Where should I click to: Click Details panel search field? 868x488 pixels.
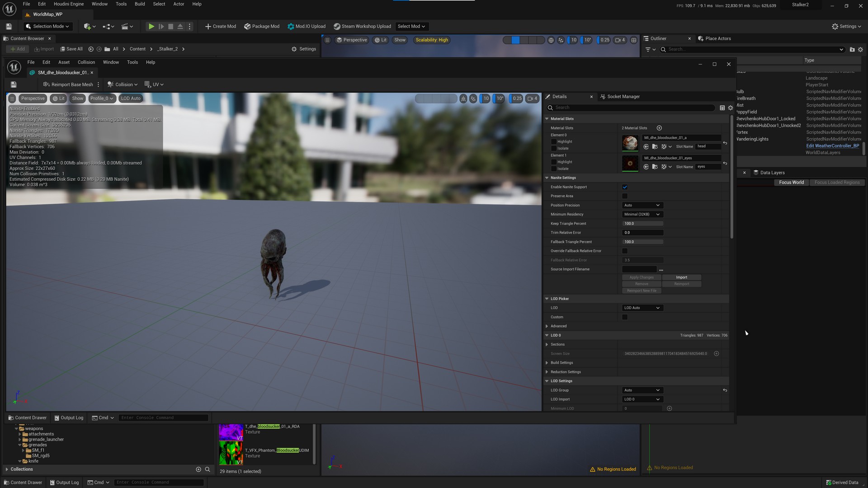point(631,108)
